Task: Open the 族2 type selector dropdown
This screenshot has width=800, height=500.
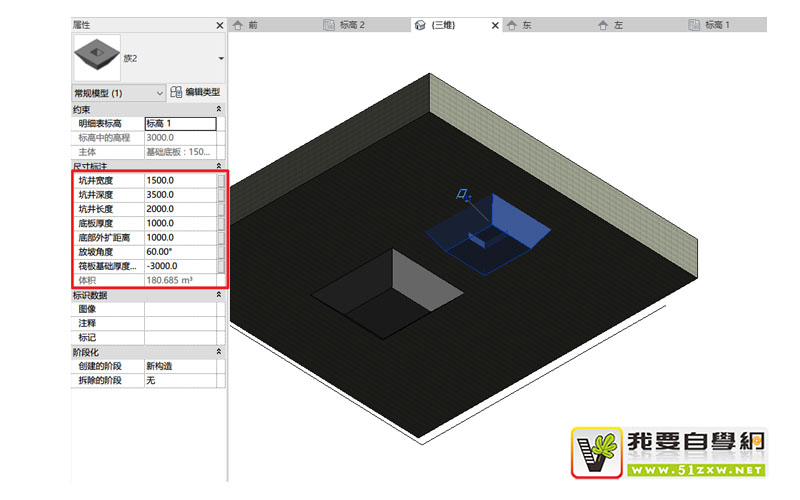Action: click(x=220, y=59)
